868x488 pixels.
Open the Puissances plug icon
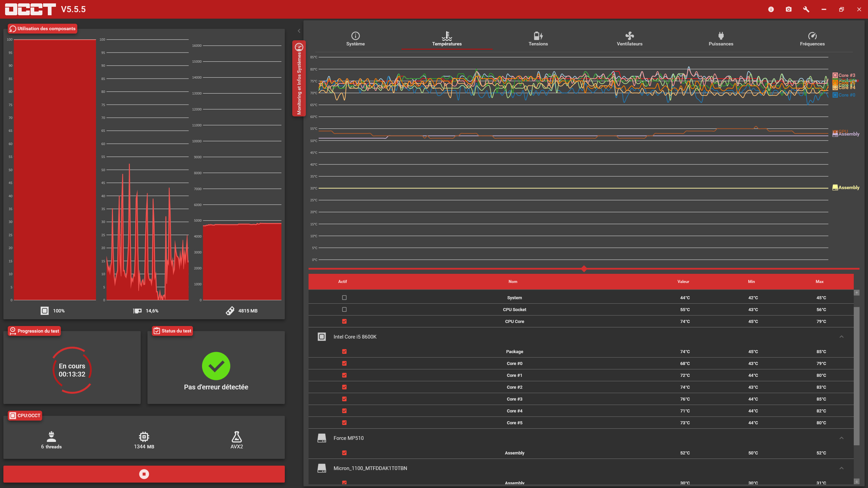721,36
